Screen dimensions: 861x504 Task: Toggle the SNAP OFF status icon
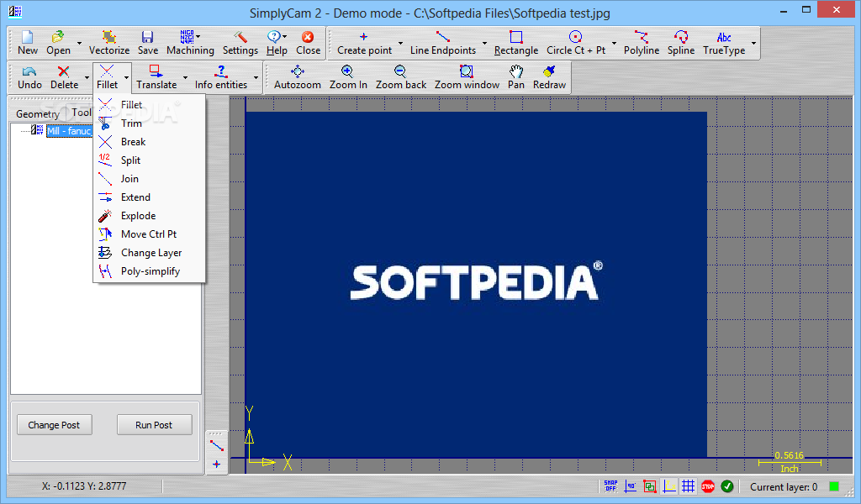pos(610,486)
